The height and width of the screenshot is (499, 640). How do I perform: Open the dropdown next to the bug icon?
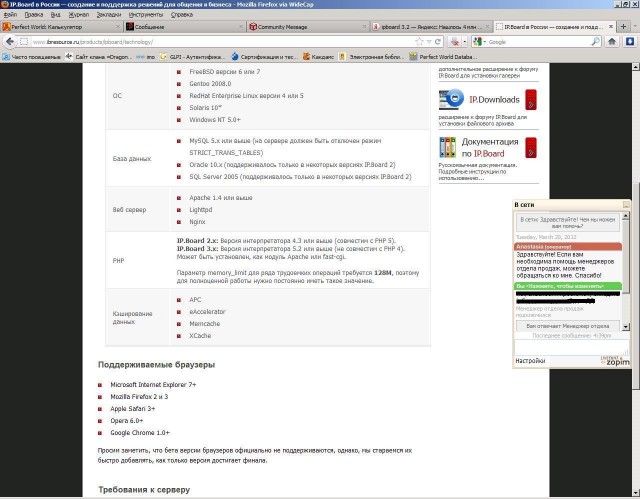pos(464,42)
